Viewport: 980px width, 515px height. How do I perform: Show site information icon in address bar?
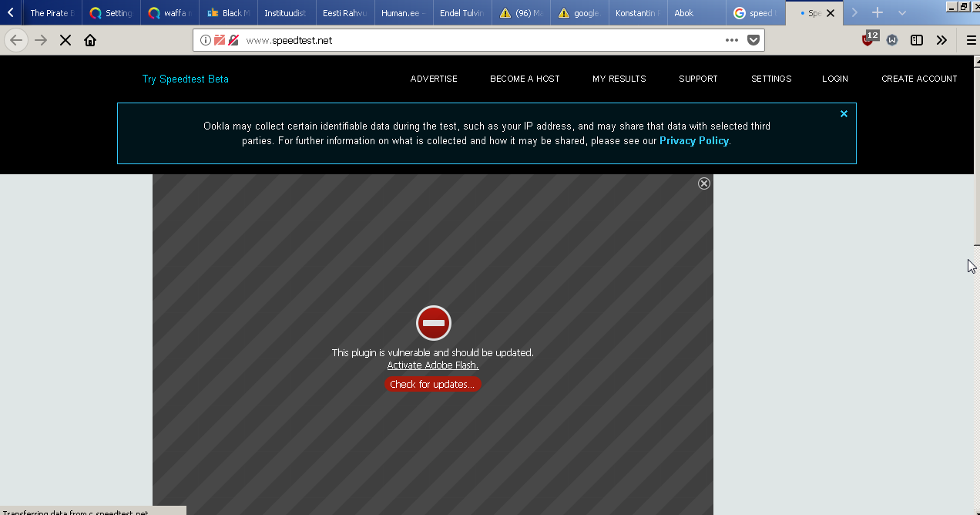[x=206, y=40]
